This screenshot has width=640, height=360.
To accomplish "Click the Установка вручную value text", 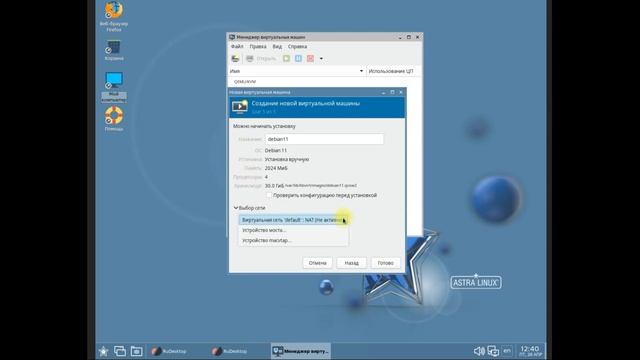I will pyautogui.click(x=287, y=160).
